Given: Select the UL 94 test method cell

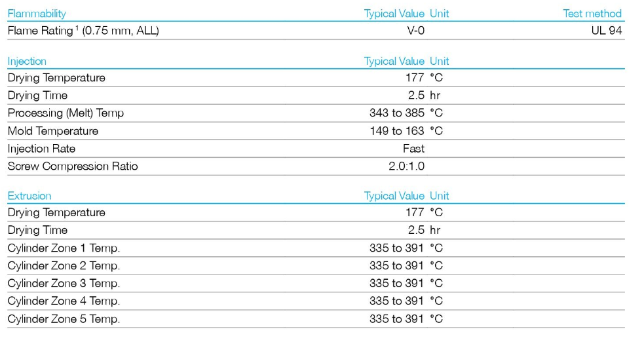Looking at the screenshot, I should click(606, 30).
